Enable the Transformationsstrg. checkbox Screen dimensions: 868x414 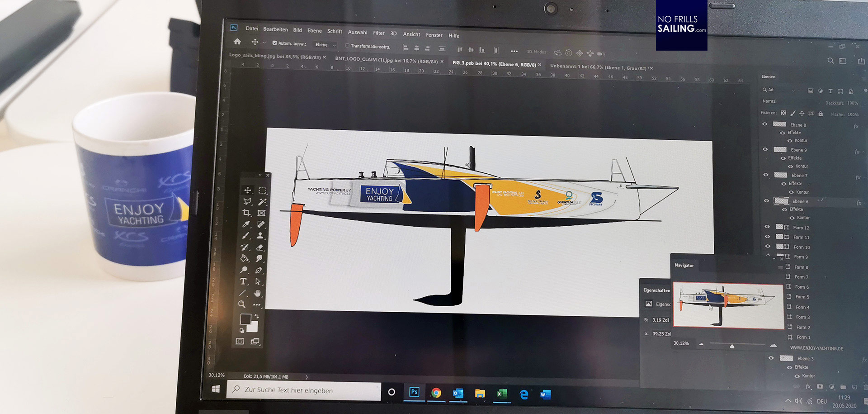(347, 45)
